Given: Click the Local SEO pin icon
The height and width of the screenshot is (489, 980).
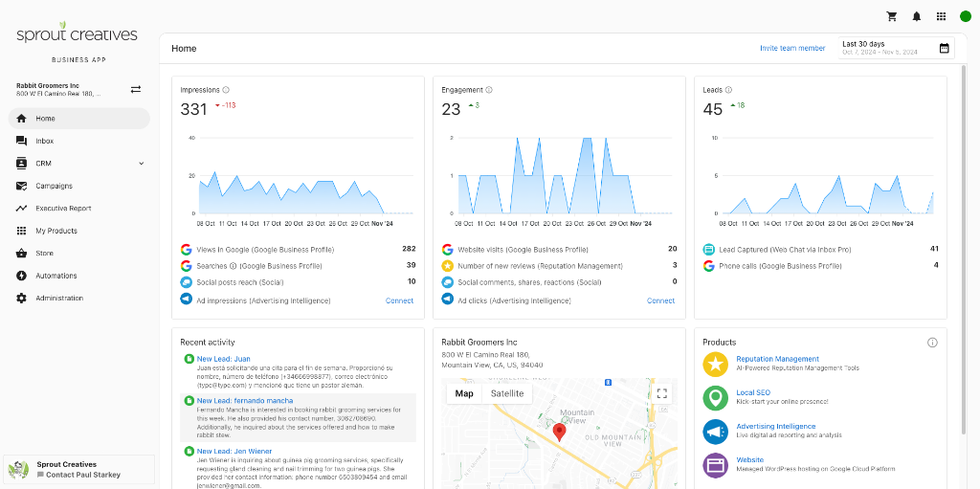Looking at the screenshot, I should point(716,398).
